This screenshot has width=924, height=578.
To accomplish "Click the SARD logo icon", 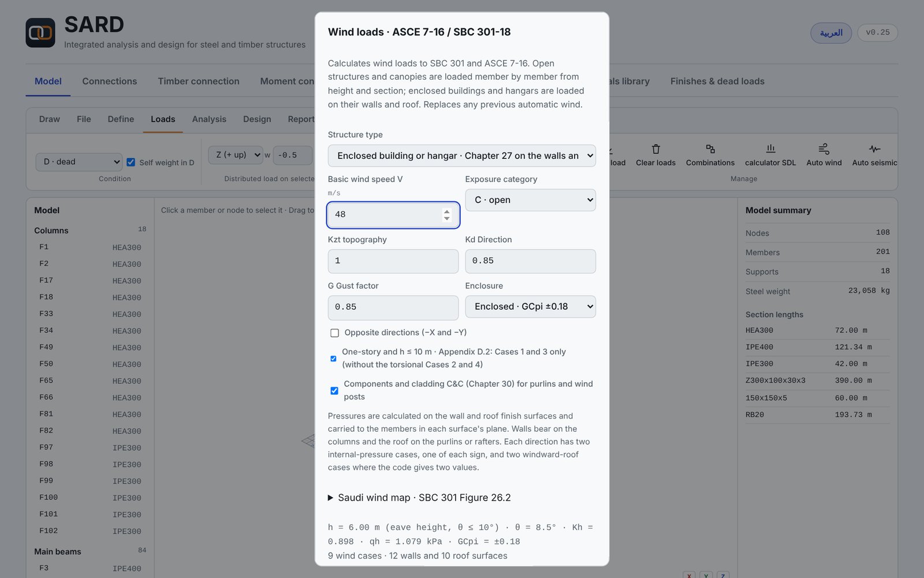I will point(40,32).
